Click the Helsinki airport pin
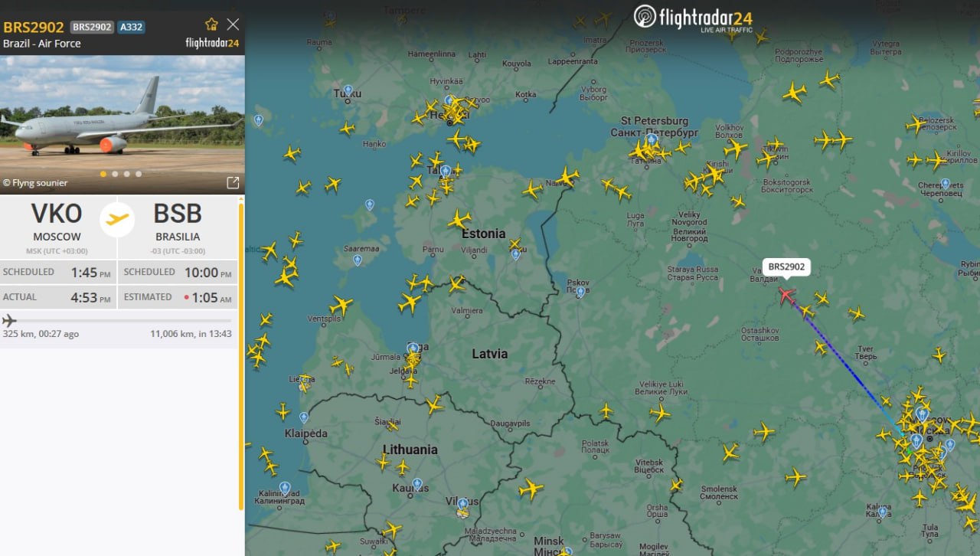980x556 pixels. coord(449,100)
